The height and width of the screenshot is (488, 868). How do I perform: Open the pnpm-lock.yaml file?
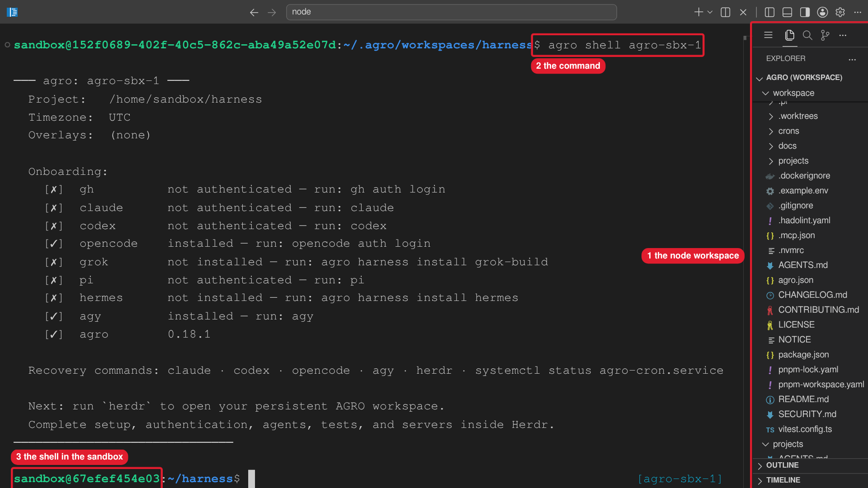click(809, 370)
